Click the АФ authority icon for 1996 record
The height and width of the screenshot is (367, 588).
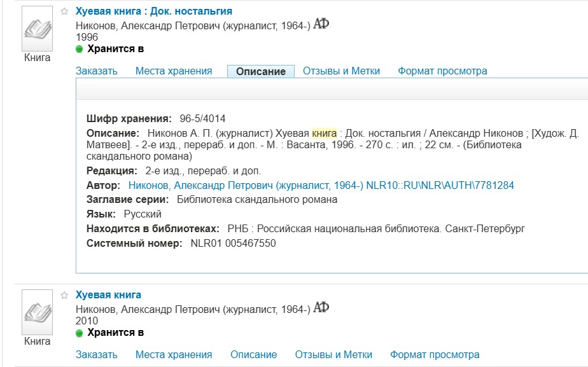click(321, 24)
